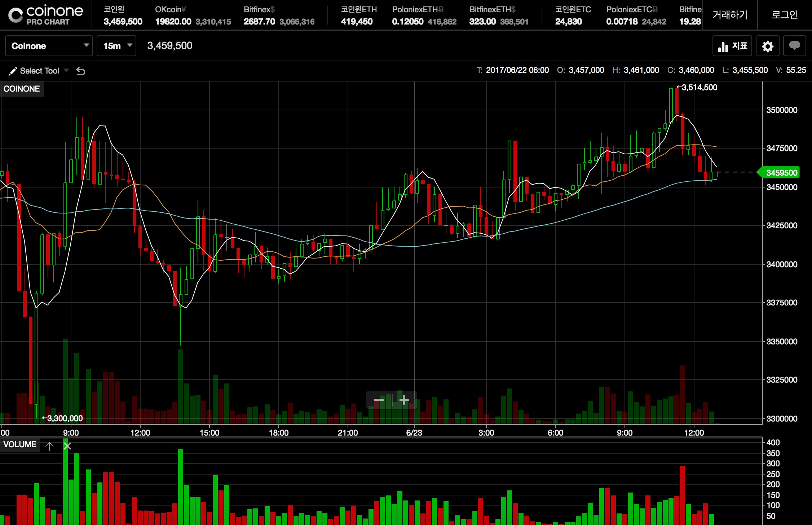Open the chat speech bubble icon
The width and height of the screenshot is (812, 525).
[794, 46]
